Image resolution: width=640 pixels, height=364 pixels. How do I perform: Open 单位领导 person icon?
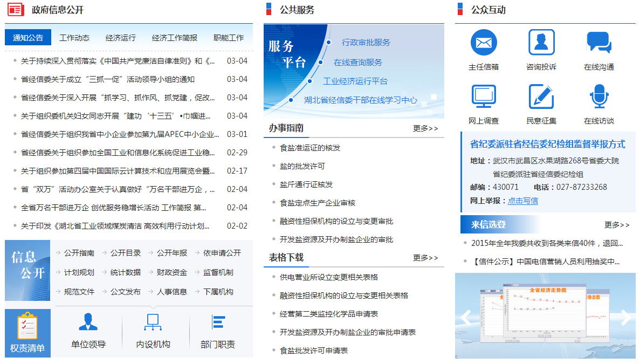coord(88,322)
